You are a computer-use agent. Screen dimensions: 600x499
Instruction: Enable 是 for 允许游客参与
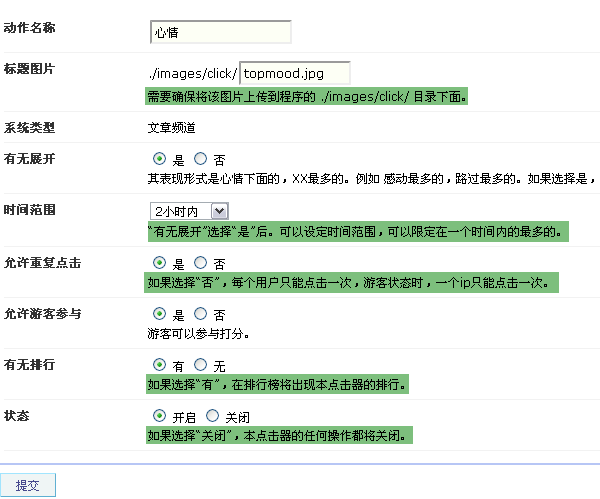pyautogui.click(x=159, y=314)
